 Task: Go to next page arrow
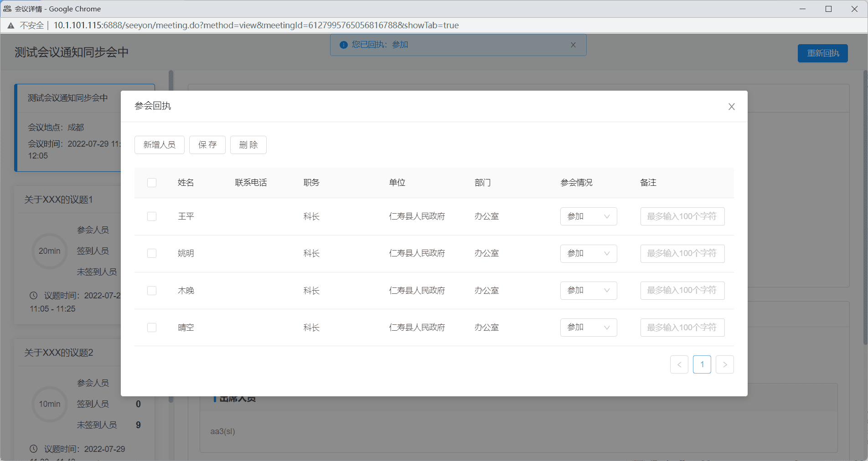(x=725, y=364)
